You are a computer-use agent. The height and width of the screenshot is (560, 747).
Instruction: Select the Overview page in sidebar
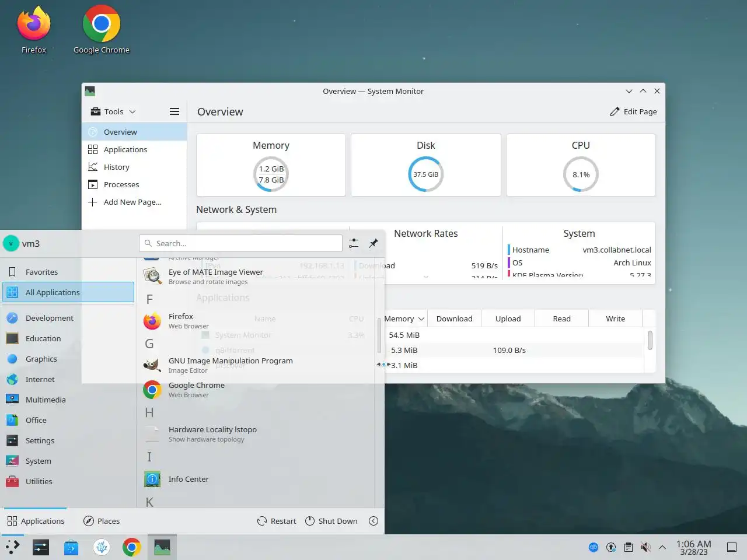(134, 132)
